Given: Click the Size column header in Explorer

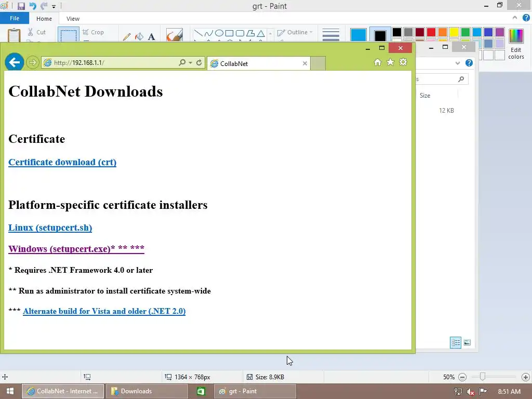Looking at the screenshot, I should click(425, 96).
